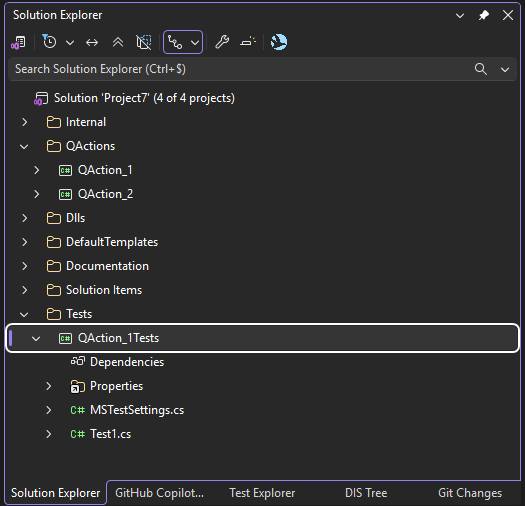
Task: Expand the QAction_1 project
Action: (36, 170)
